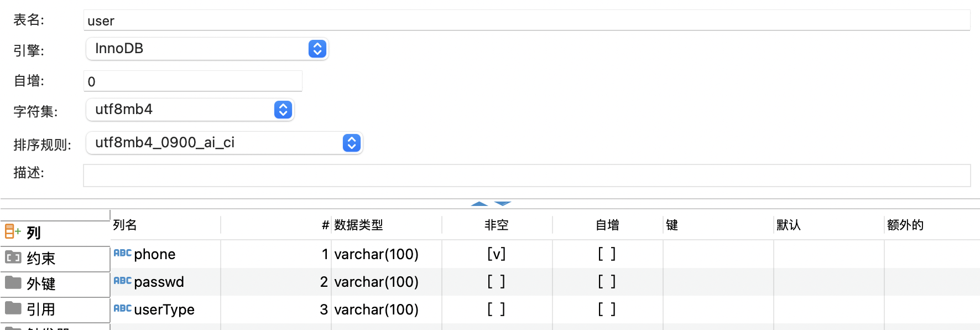Enable 自增 for the phone column

click(x=607, y=254)
